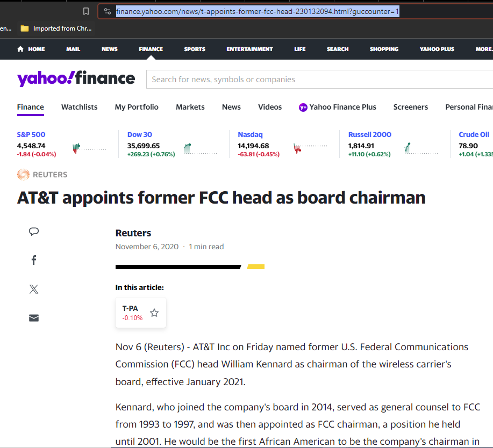Open the Crude Oil quote link
The width and height of the screenshot is (493, 448).
[x=474, y=134]
